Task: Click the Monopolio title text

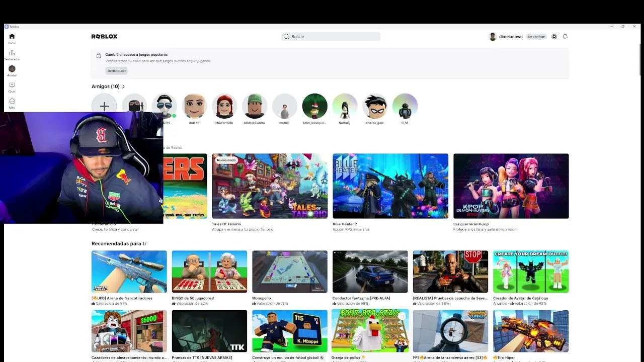Action: (x=262, y=298)
